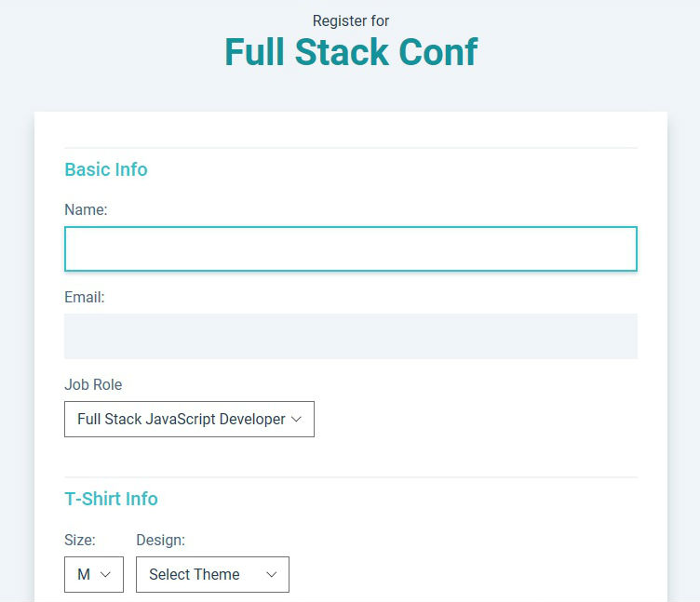Viewport: 700px width, 602px height.
Task: Click the "Size:" label
Action: 80,540
